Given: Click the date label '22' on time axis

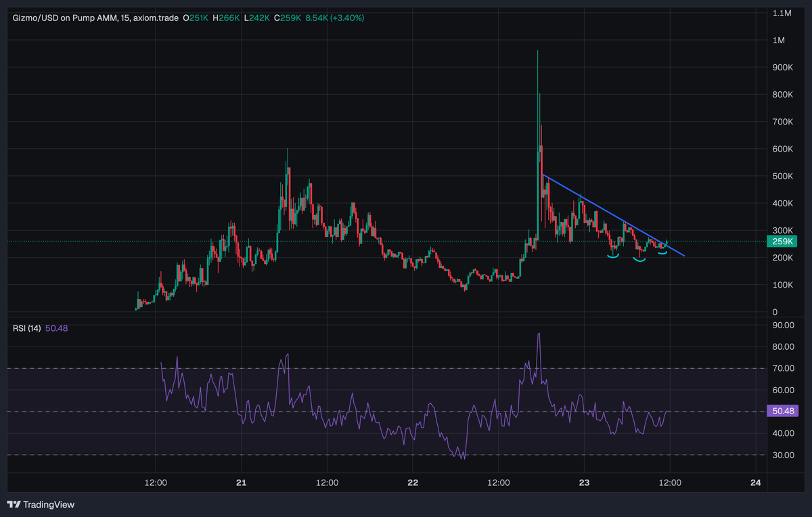Looking at the screenshot, I should 413,482.
